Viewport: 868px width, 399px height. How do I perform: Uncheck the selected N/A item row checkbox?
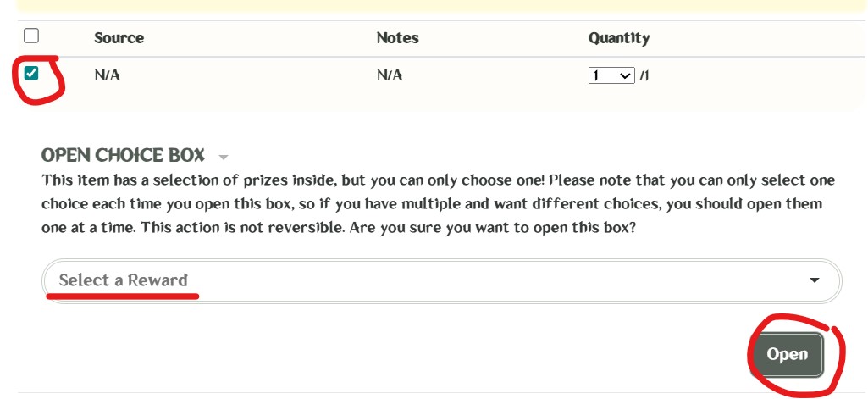[x=31, y=74]
